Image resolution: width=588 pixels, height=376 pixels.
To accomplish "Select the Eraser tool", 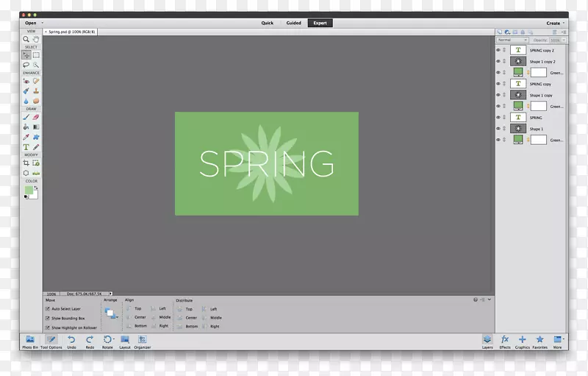I will pos(36,117).
